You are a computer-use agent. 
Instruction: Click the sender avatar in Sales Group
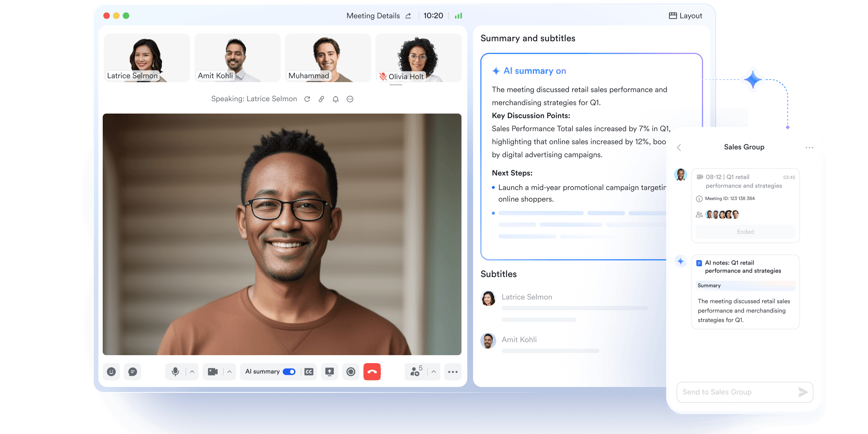click(681, 175)
